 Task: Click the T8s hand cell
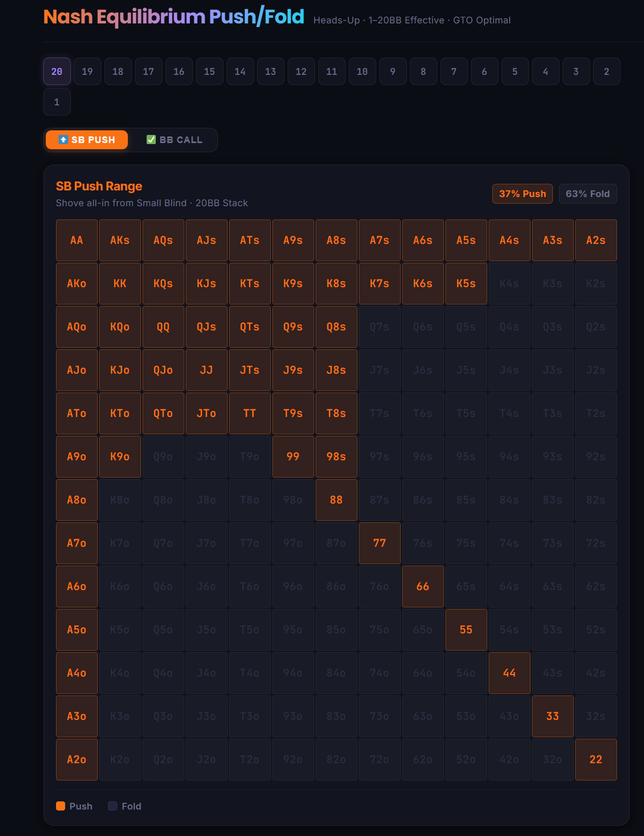coord(337,413)
